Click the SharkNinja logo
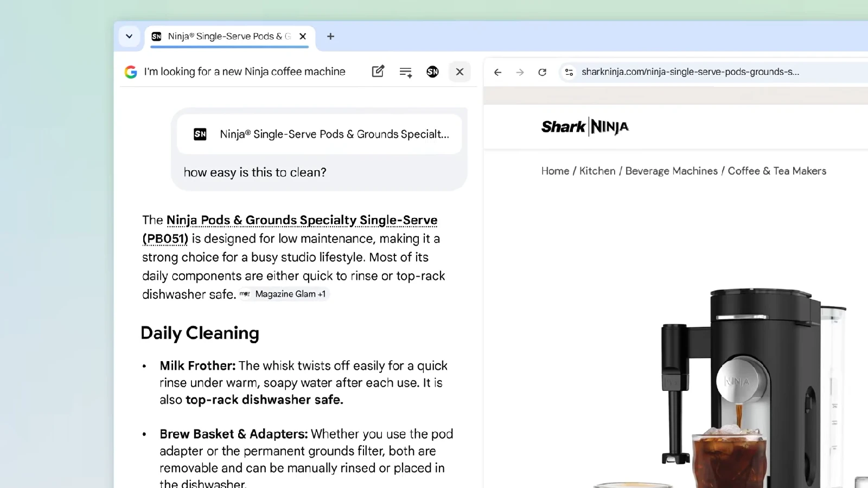The image size is (868, 488). tap(585, 127)
